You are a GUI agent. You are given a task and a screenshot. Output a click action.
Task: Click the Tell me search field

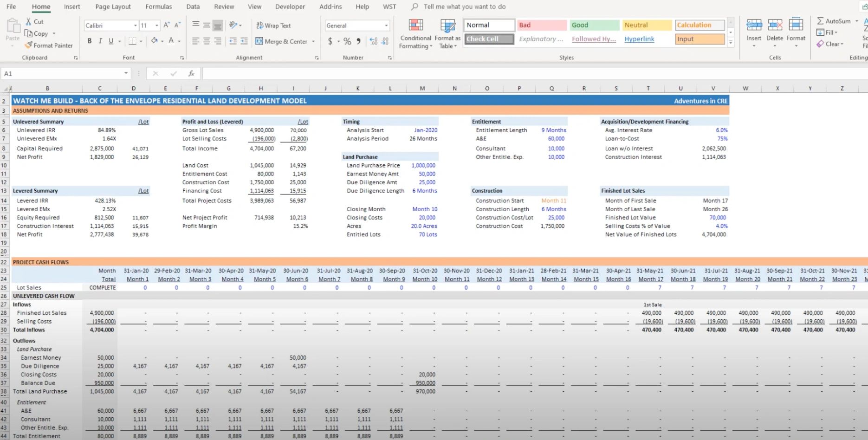pos(464,6)
